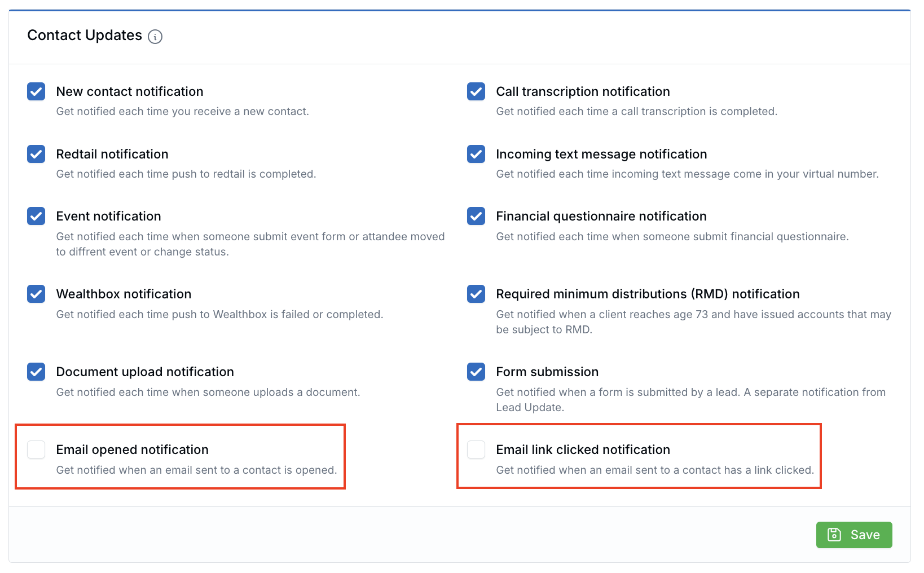Enable Email opened notification checkbox
Image resolution: width=924 pixels, height=573 pixels.
36,449
